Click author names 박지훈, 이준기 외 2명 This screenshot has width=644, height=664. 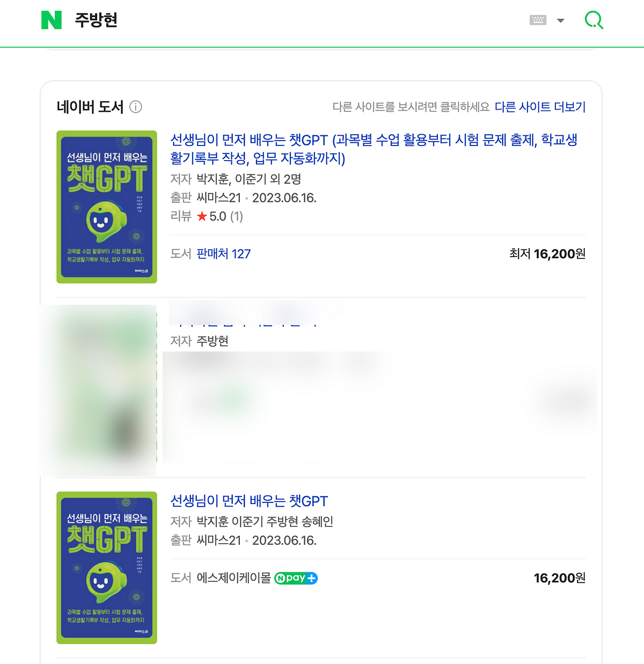(x=249, y=179)
